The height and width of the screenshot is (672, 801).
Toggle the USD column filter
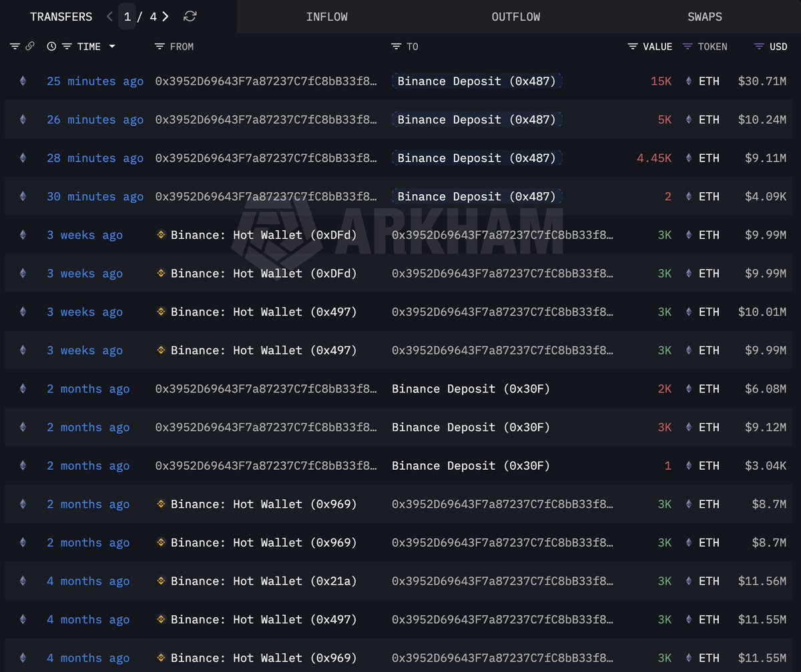pyautogui.click(x=759, y=47)
